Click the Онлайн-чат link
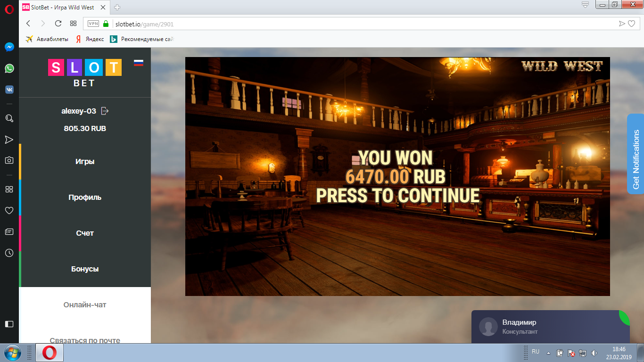644x362 pixels. click(85, 305)
